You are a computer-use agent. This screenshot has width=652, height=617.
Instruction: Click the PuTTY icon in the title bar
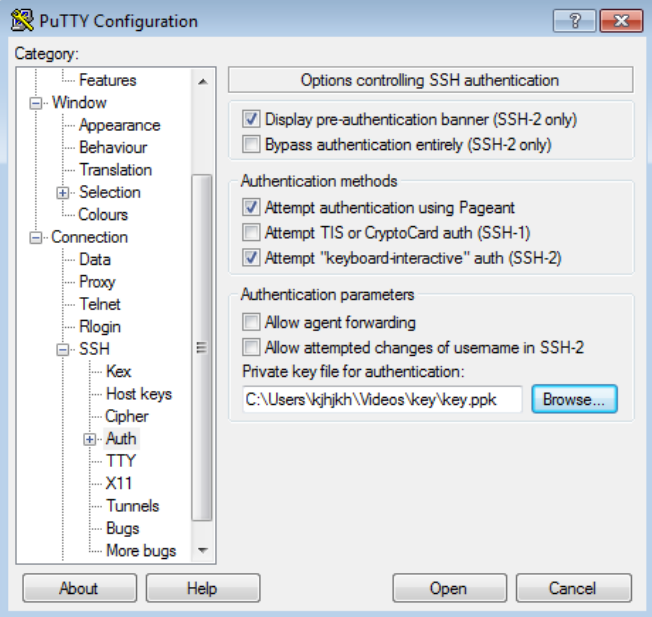22,20
